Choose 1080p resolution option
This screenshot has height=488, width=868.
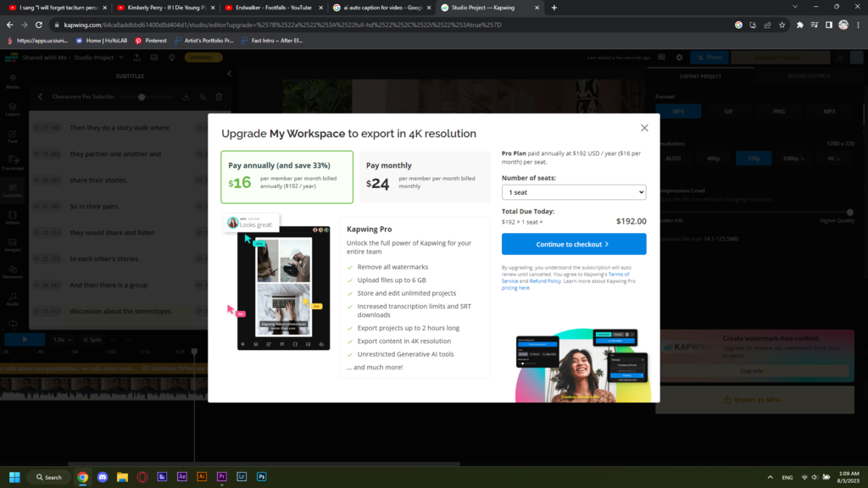793,158
